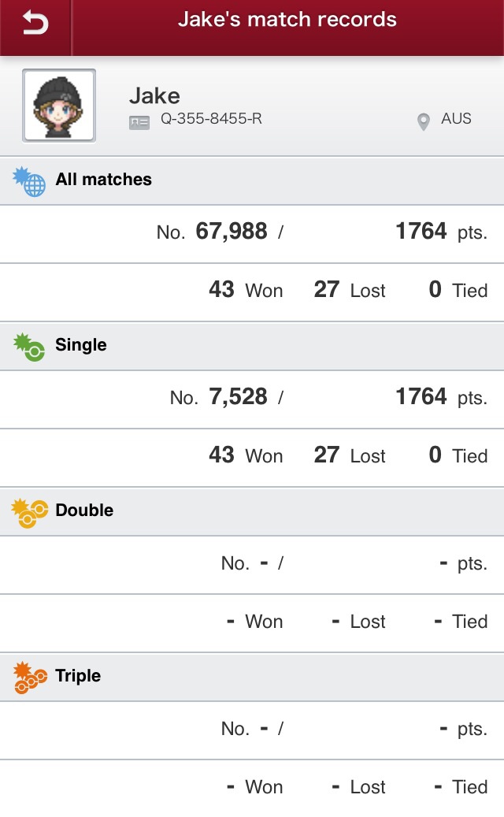Open the Double section header
504x817 pixels.
pos(84,511)
